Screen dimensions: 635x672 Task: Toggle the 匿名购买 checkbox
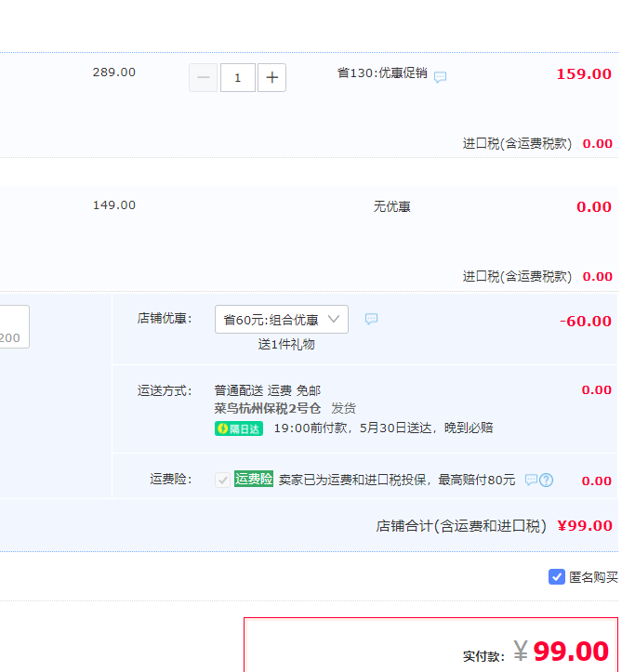[557, 577]
